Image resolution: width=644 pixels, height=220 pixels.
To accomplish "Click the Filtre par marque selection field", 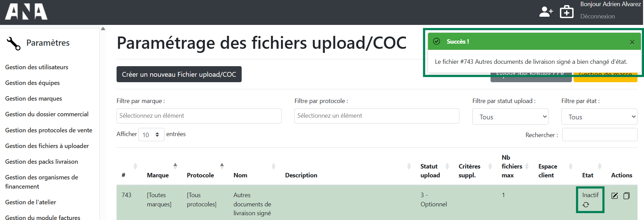I will tap(199, 116).
